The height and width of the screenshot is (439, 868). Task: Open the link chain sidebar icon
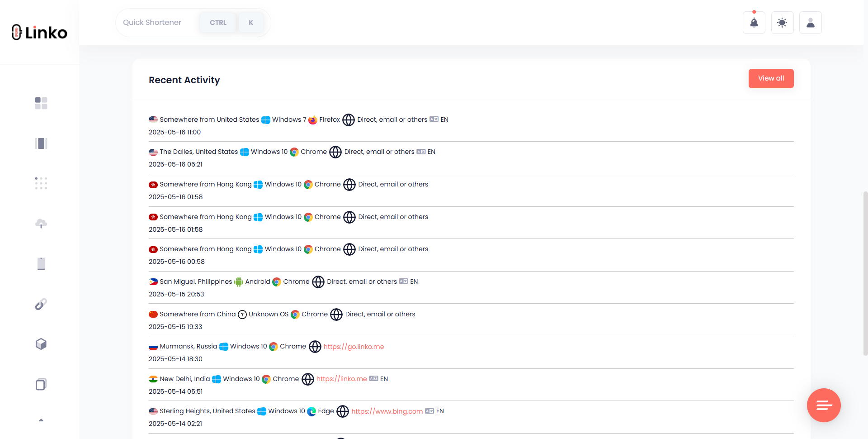(x=41, y=304)
